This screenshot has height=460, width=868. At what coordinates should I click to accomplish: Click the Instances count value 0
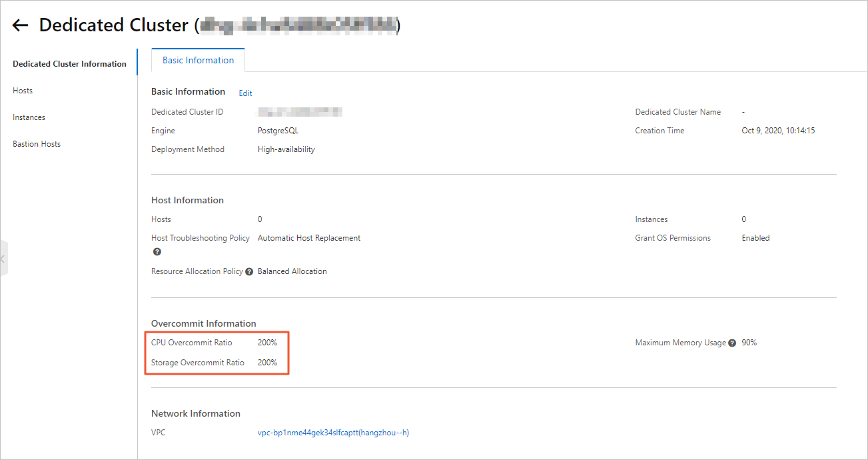[744, 219]
